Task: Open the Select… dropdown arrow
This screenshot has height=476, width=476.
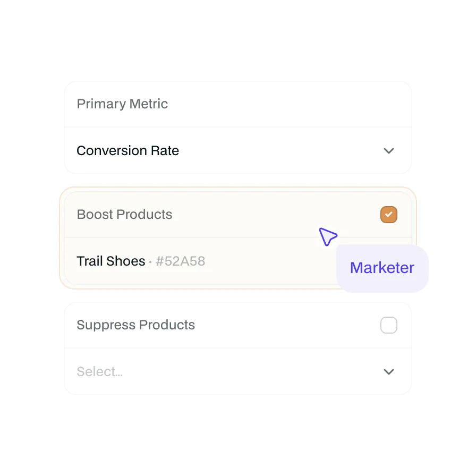Action: pyautogui.click(x=388, y=372)
